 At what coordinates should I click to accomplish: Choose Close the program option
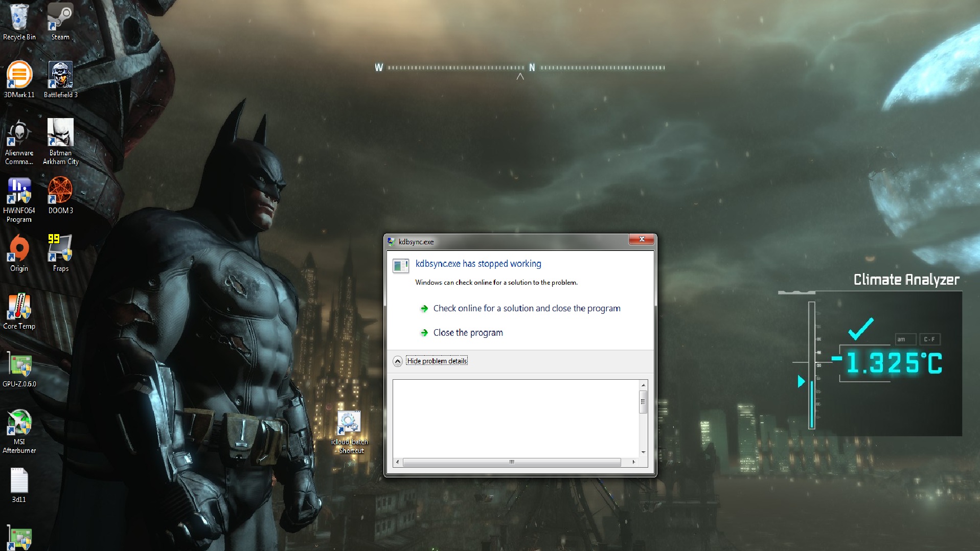tap(468, 333)
